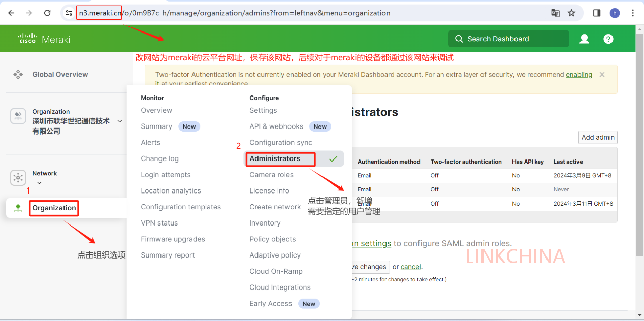Open License info
Viewport: 644px width, 321px height.
pyautogui.click(x=269, y=191)
